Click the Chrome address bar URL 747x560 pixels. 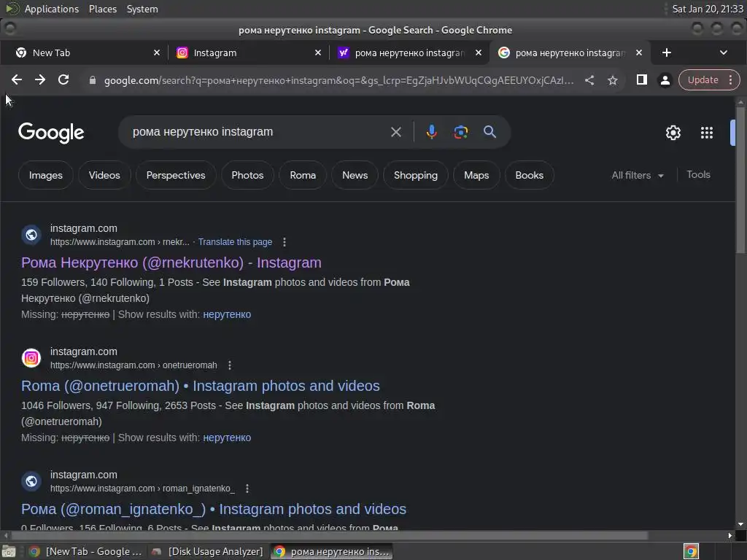point(338,80)
